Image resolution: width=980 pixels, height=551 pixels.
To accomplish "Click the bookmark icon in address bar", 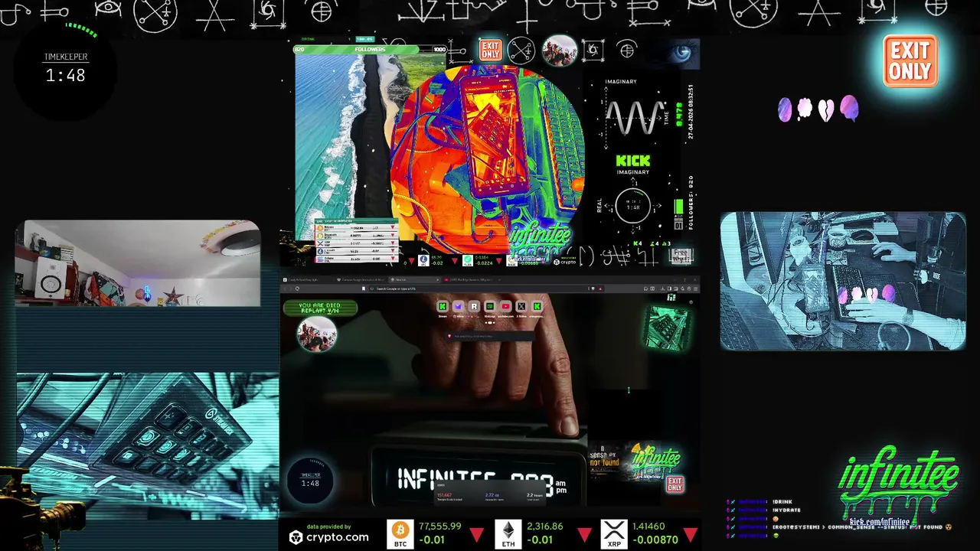I will [x=364, y=289].
